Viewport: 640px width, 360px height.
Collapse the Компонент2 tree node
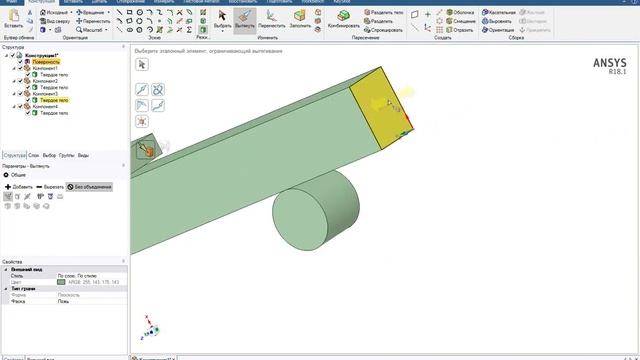coord(14,81)
